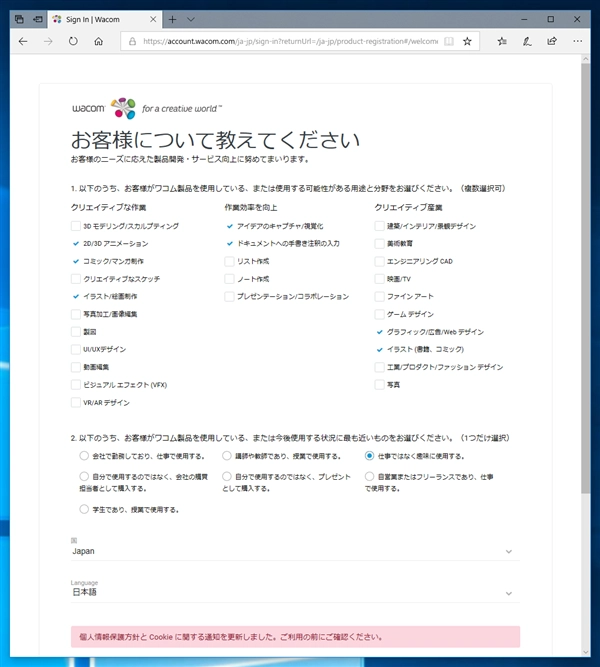
Task: Show tab previews chevron
Action: [191, 19]
